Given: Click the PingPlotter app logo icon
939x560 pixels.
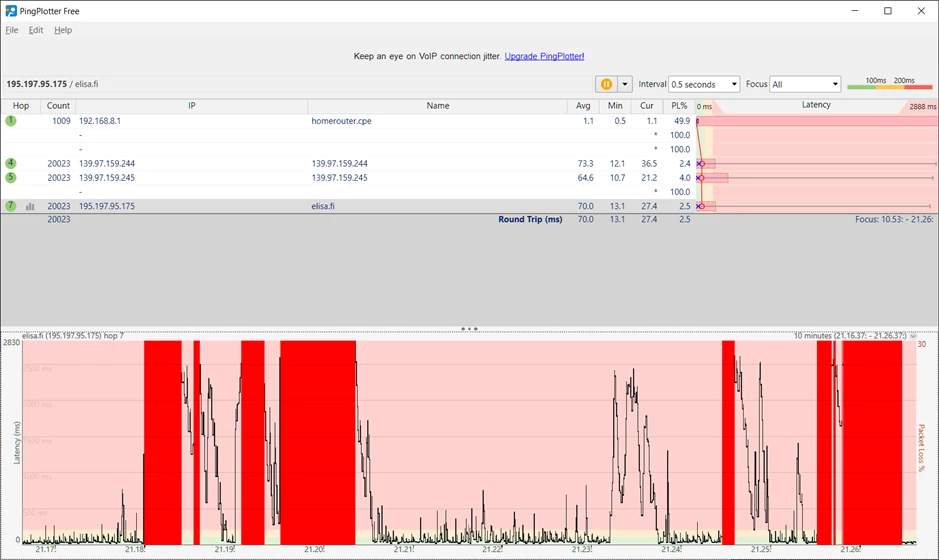Looking at the screenshot, I should [11, 11].
